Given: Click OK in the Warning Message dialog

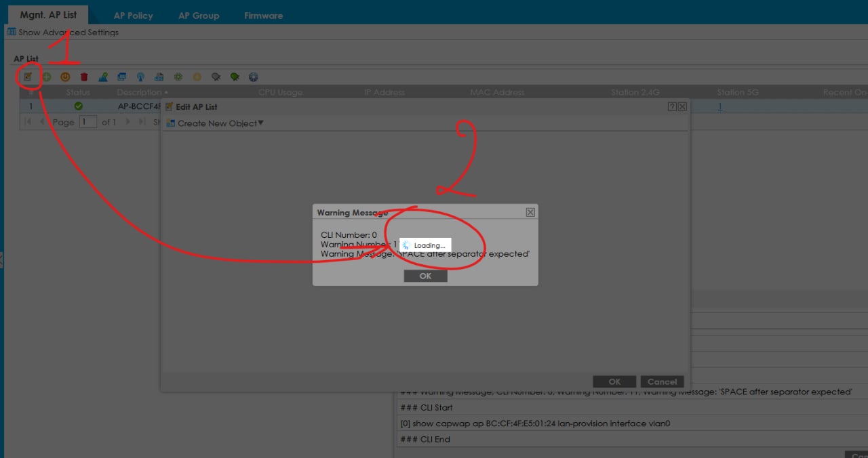Looking at the screenshot, I should point(425,276).
